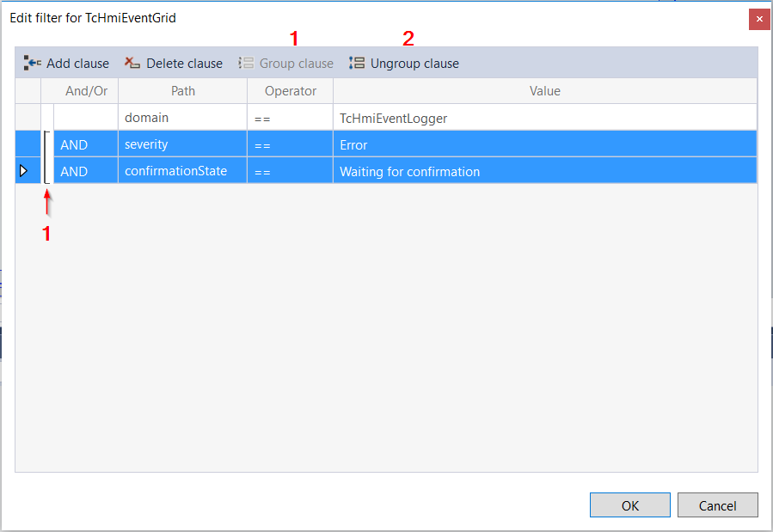Click the Delete clause label
Screen dimensions: 773x532
tap(184, 64)
